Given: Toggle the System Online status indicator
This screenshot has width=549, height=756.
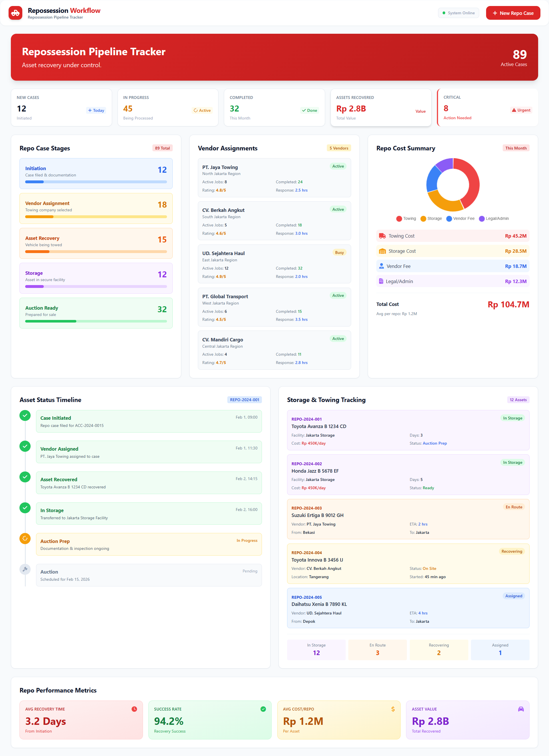Looking at the screenshot, I should coord(458,13).
